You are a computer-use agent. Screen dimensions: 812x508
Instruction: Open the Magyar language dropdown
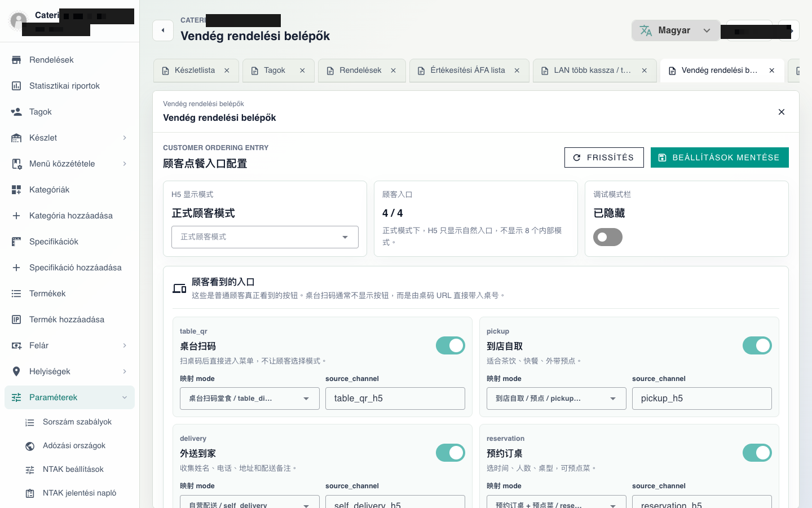tap(676, 30)
